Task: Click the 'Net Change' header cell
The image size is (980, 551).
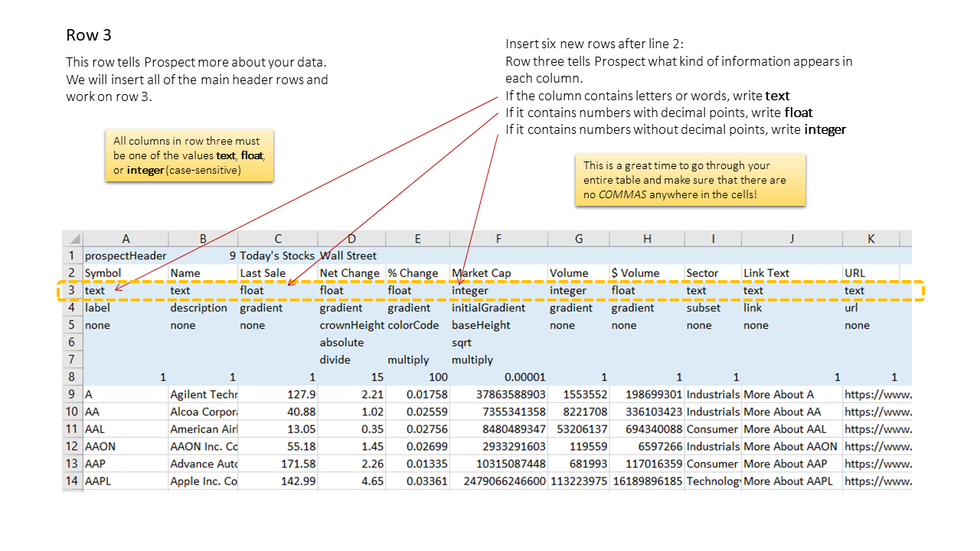Action: [x=351, y=273]
